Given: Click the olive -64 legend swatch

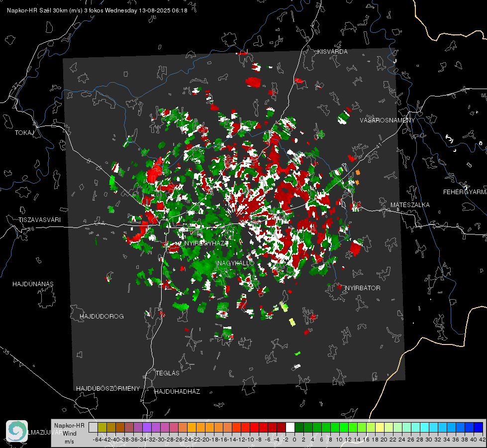Looking at the screenshot, I should (102, 427).
